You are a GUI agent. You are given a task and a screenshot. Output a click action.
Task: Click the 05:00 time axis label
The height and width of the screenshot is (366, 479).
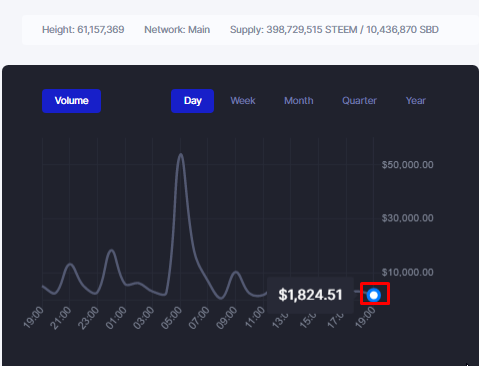(172, 318)
